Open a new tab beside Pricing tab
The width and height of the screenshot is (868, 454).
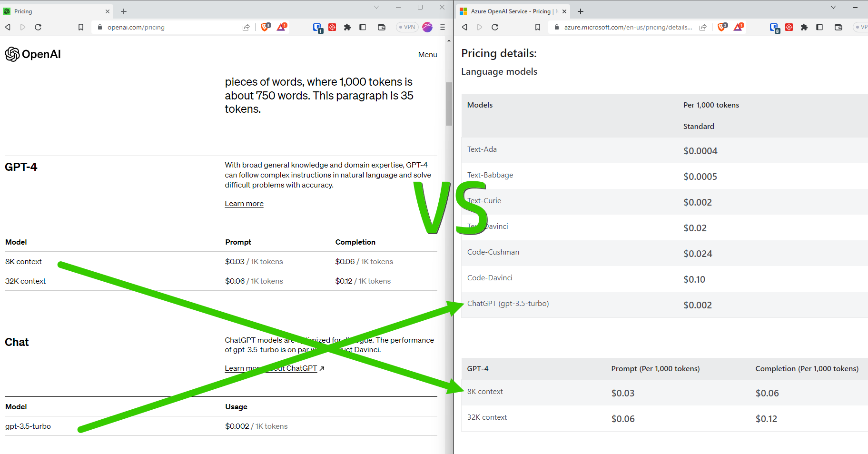click(124, 11)
